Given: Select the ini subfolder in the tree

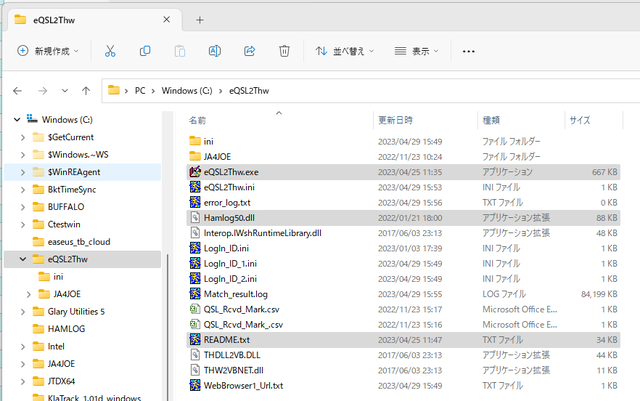Looking at the screenshot, I should 58,276.
